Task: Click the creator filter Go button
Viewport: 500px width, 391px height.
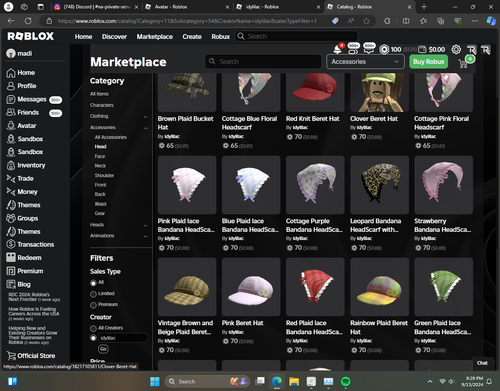Action: [x=103, y=349]
